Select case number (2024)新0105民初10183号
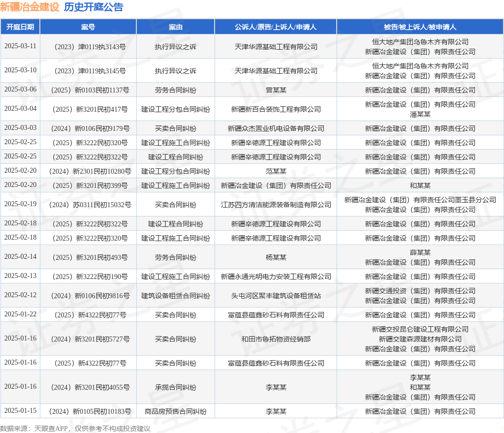 tap(90, 412)
